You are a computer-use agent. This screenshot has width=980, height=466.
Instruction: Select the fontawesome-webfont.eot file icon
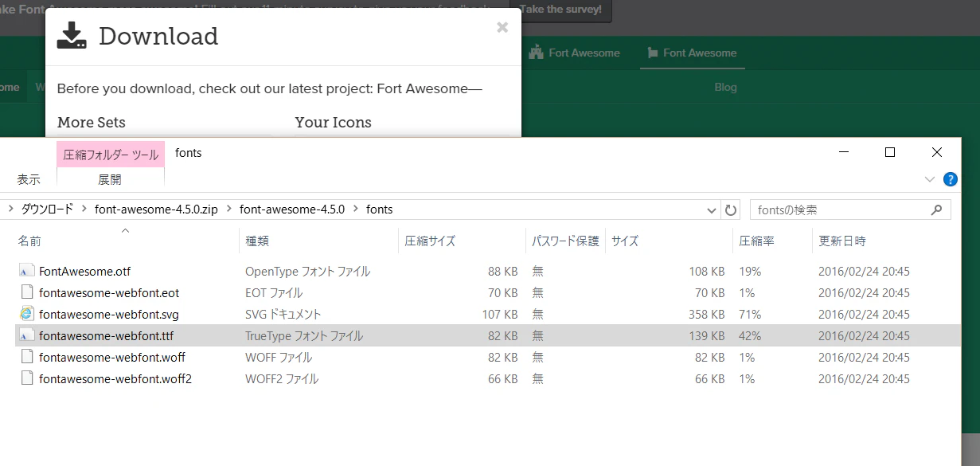pyautogui.click(x=27, y=292)
